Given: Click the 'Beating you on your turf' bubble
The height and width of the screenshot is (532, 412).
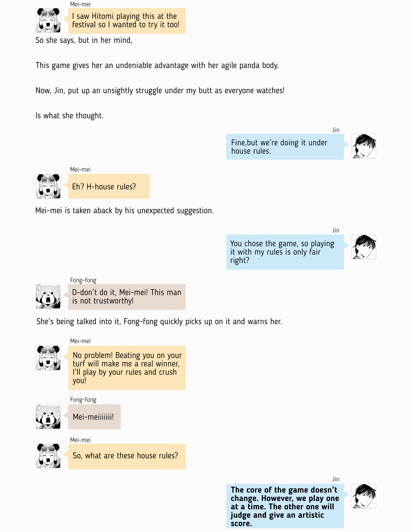Looking at the screenshot, I should (127, 368).
